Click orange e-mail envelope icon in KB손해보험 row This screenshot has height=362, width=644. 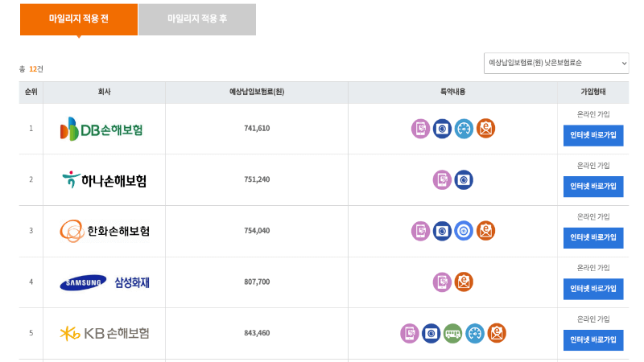pos(497,333)
